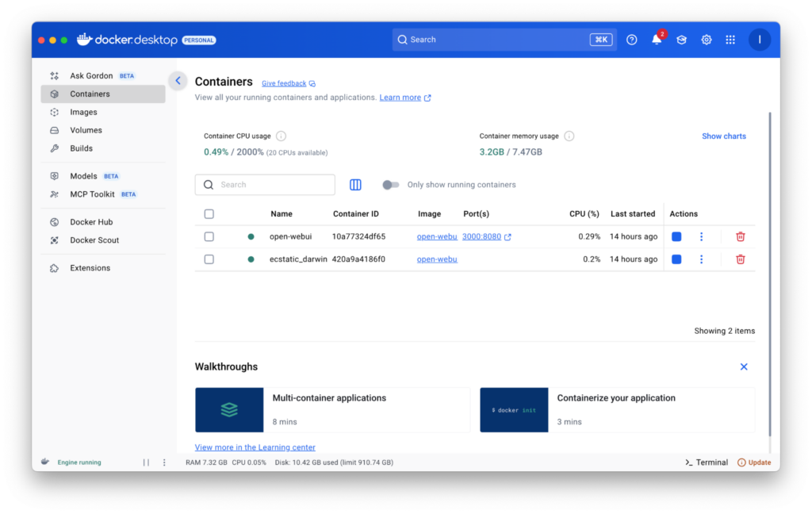Image resolution: width=812 pixels, height=514 pixels.
Task: Open the help lifebuoy icon
Action: 631,40
